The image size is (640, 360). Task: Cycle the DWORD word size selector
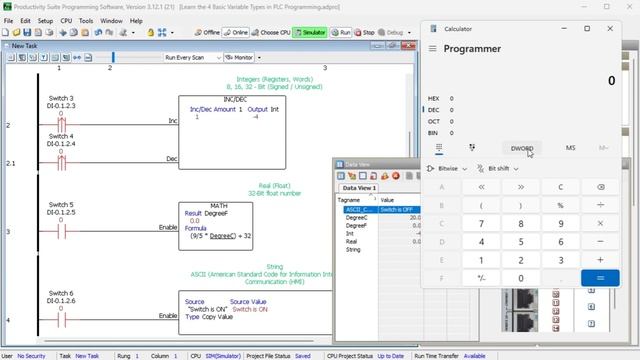coord(522,148)
